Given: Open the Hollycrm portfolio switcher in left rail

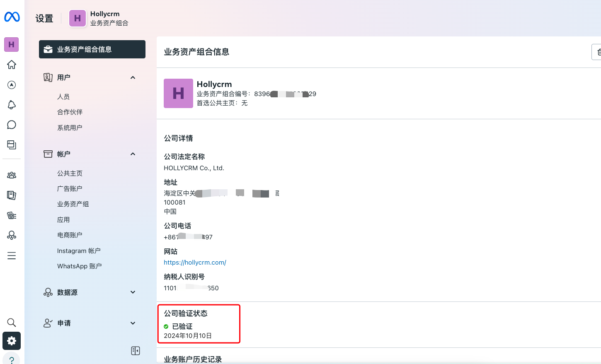Looking at the screenshot, I should point(12,44).
